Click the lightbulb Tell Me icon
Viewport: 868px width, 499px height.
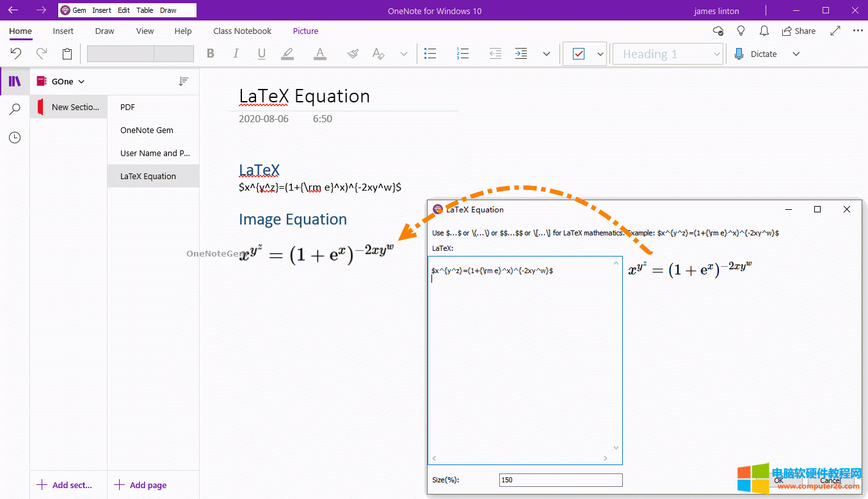coord(741,31)
